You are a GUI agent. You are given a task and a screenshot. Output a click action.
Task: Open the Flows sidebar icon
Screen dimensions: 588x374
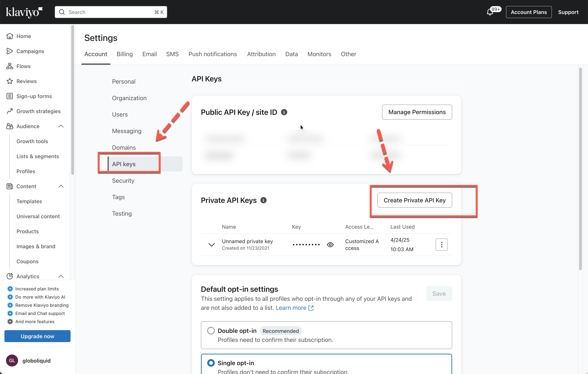click(10, 66)
